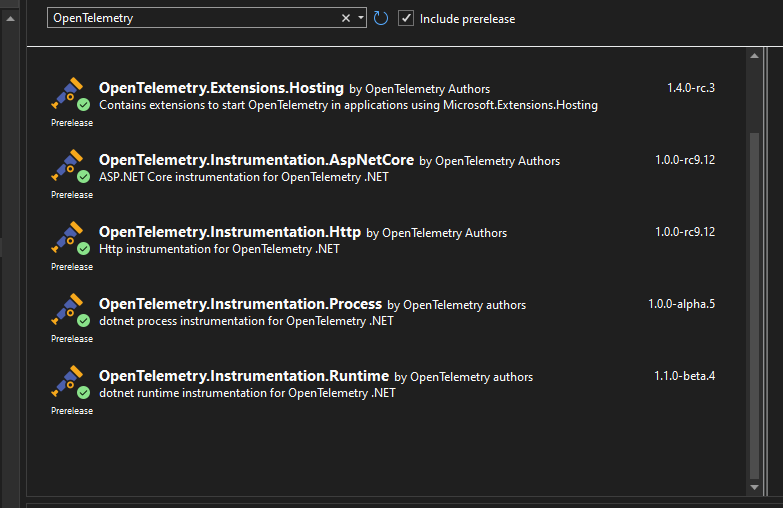Click version 1.0.0-alpha.5 of Instrumentation.Process

tap(682, 304)
